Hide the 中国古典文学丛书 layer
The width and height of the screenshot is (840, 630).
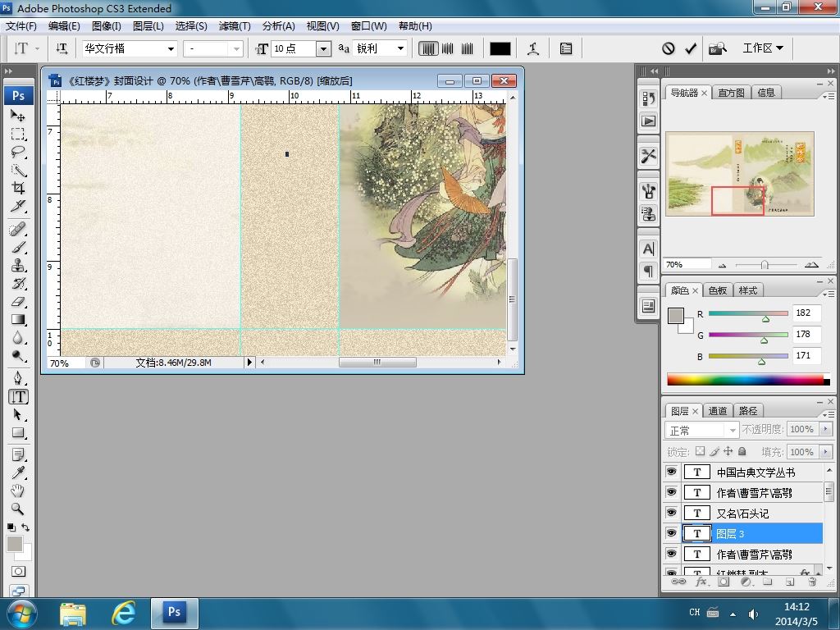pos(671,472)
